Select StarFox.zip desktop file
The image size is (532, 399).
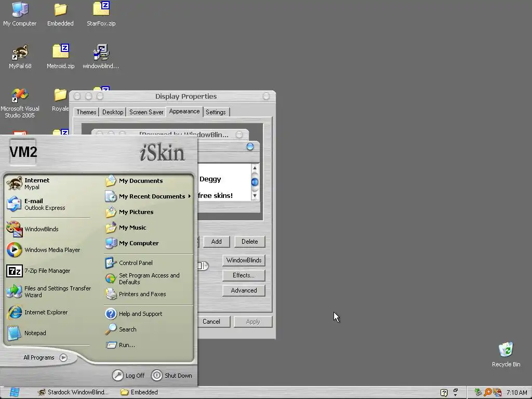(101, 14)
